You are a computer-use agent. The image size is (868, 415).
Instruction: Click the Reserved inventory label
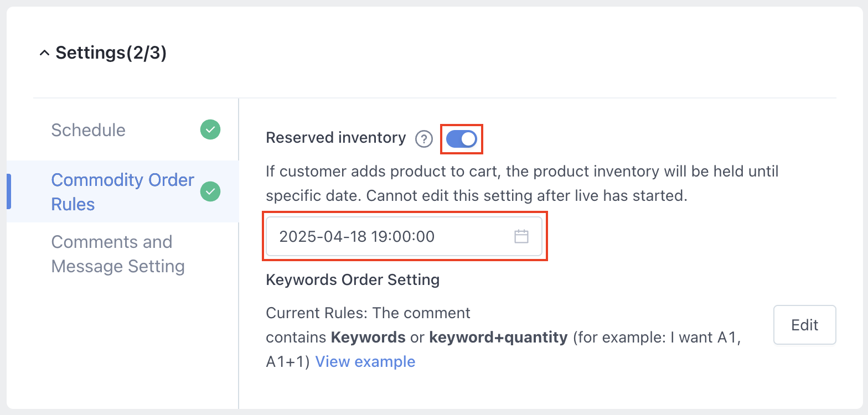(x=336, y=138)
